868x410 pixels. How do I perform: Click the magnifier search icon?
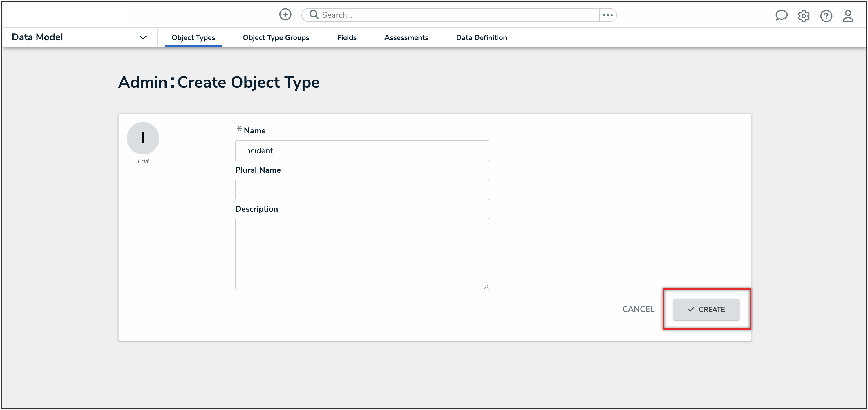point(314,15)
